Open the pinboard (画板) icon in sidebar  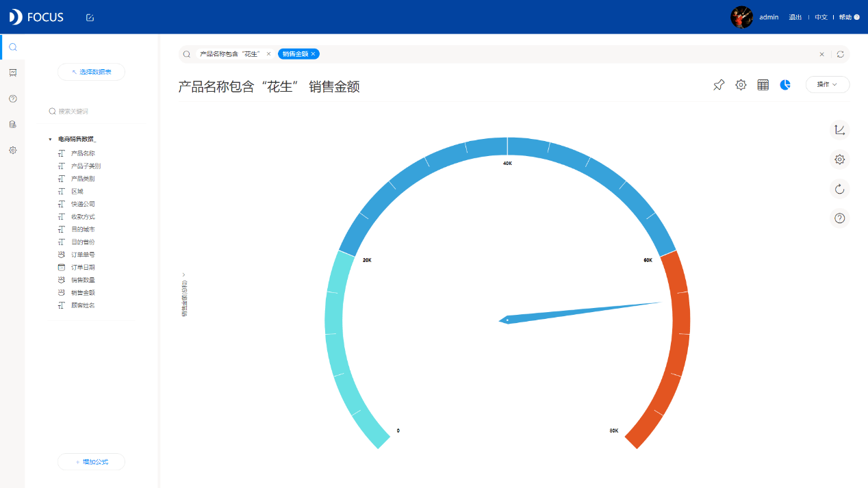12,73
